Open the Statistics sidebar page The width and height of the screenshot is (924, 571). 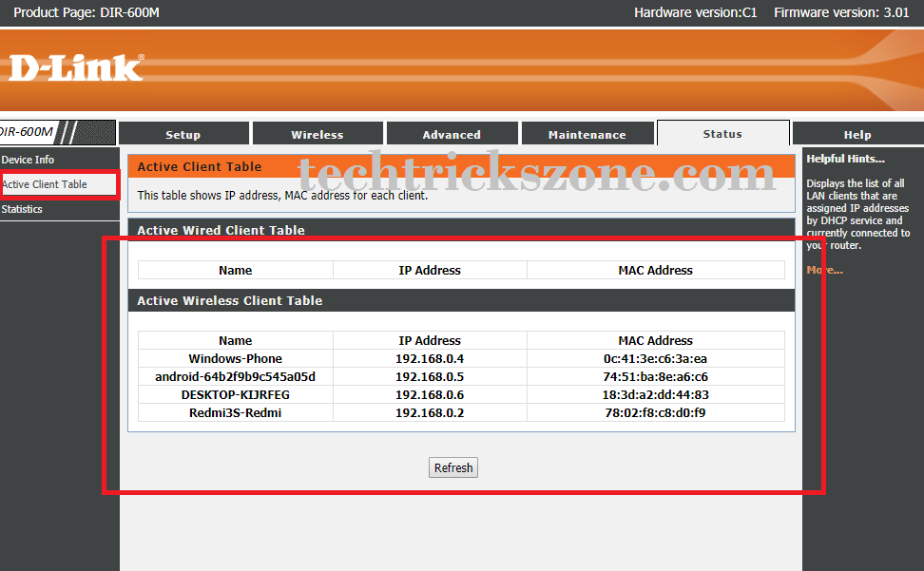pyautogui.click(x=23, y=209)
